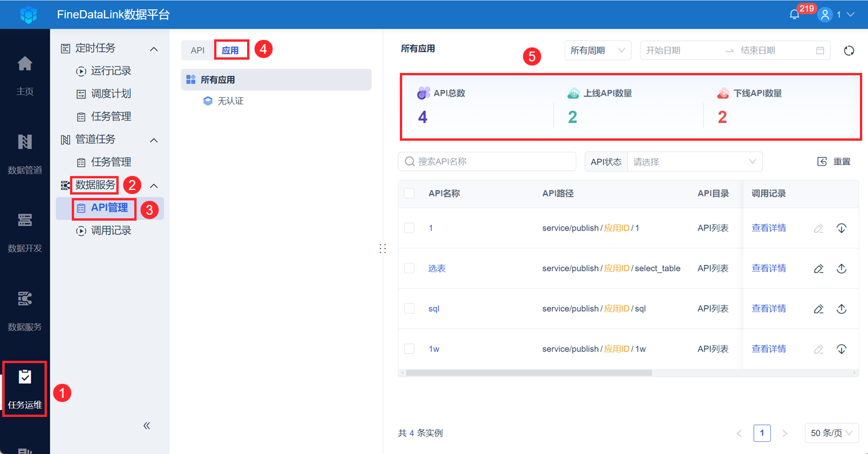Screen dimensions: 868x454
Task: Open the 50 条/页 page size dropdown
Action: coord(832,433)
